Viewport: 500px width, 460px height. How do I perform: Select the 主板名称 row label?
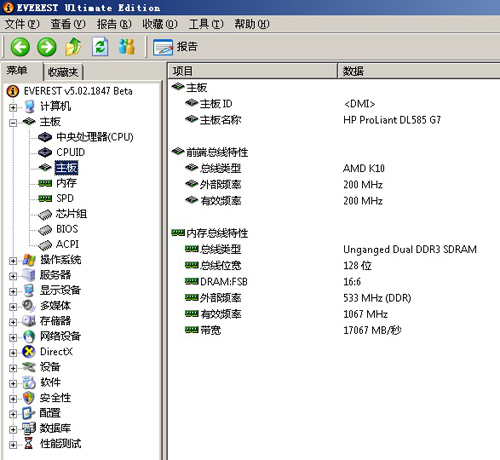click(x=220, y=120)
